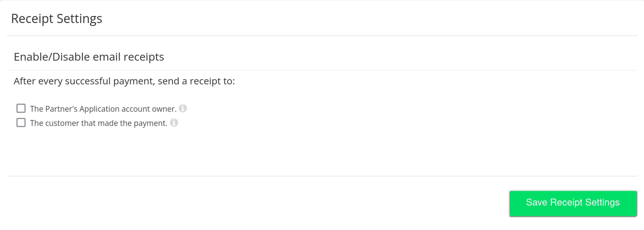The image size is (644, 230).
Task: Click the divider line above the Save button
Action: [x=322, y=176]
